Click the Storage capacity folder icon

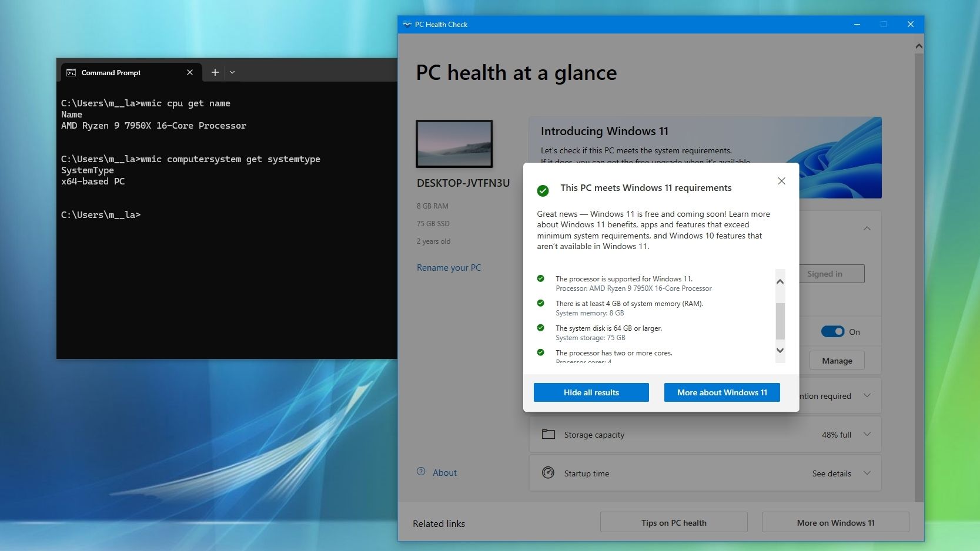click(548, 434)
